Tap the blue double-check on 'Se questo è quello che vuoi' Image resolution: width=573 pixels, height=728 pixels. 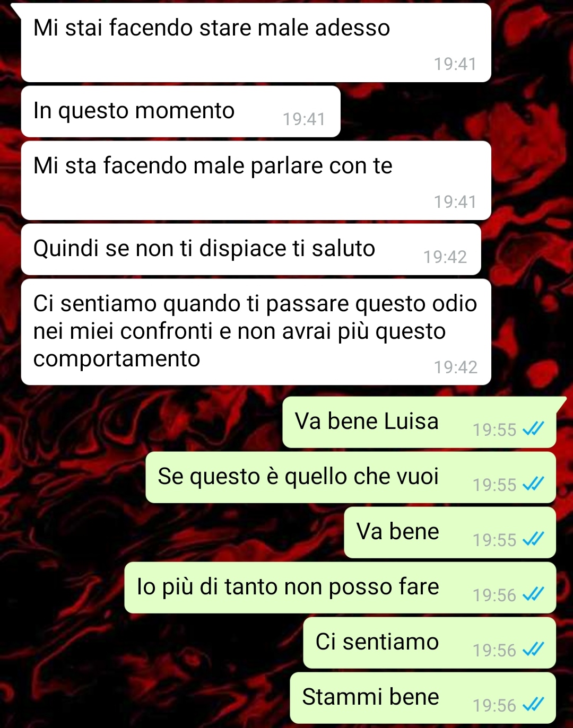pos(533,484)
